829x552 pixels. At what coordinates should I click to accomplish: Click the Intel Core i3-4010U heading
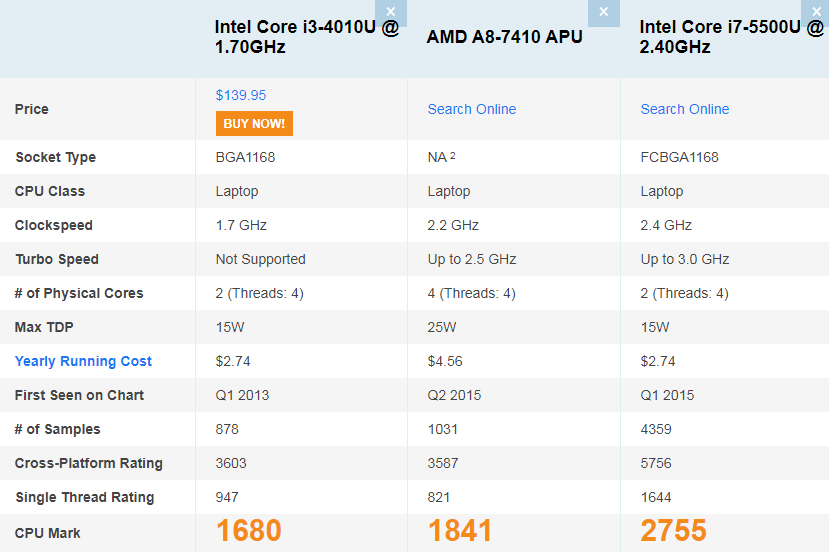pyautogui.click(x=306, y=37)
